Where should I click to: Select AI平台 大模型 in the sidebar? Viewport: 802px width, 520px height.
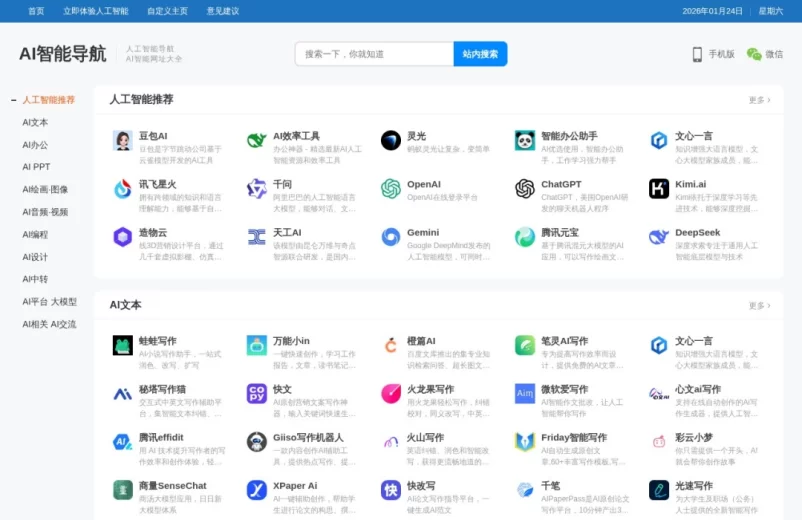49,301
